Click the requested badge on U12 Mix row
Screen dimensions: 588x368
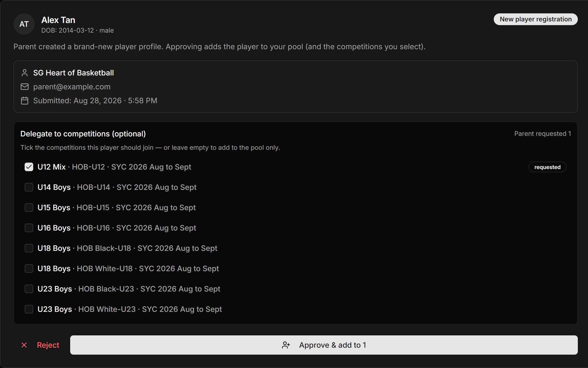coord(547,167)
